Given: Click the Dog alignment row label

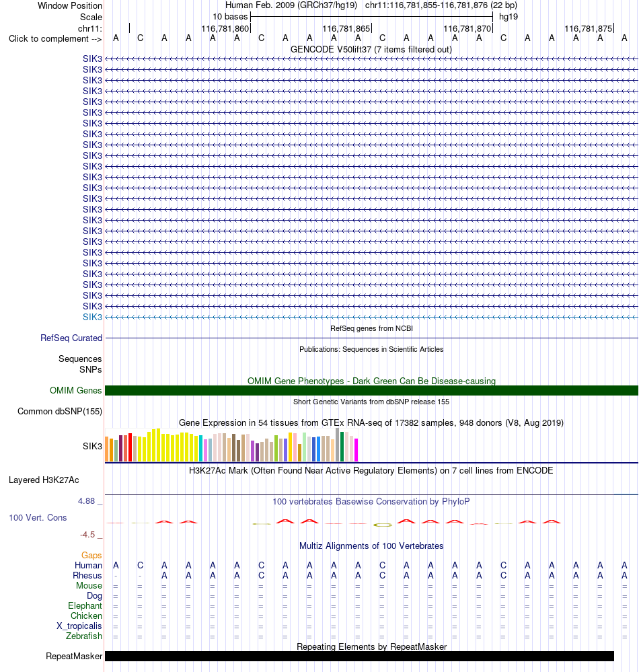Looking at the screenshot, I should pos(94,596).
